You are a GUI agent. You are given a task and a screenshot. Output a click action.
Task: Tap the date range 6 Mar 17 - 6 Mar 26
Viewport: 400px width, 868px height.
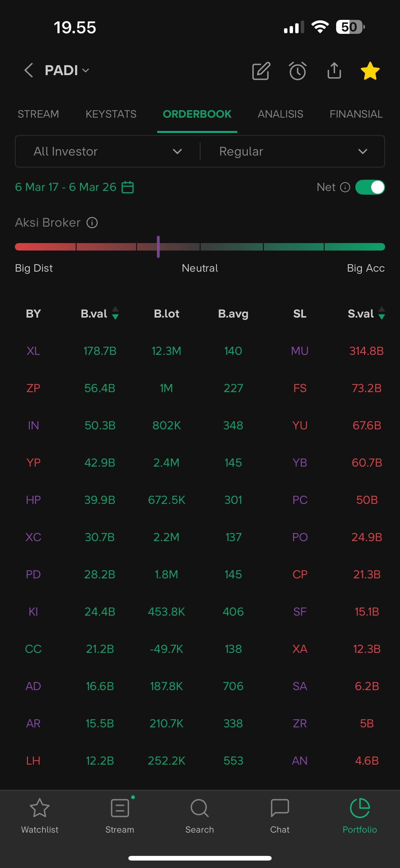66,187
